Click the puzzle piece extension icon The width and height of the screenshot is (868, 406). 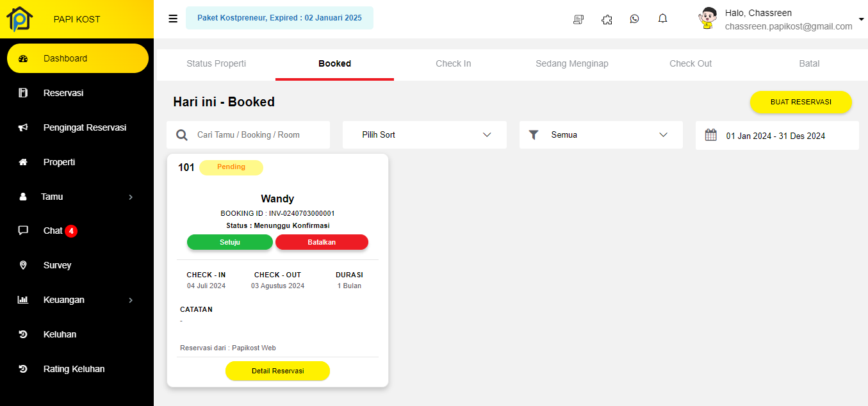[607, 19]
